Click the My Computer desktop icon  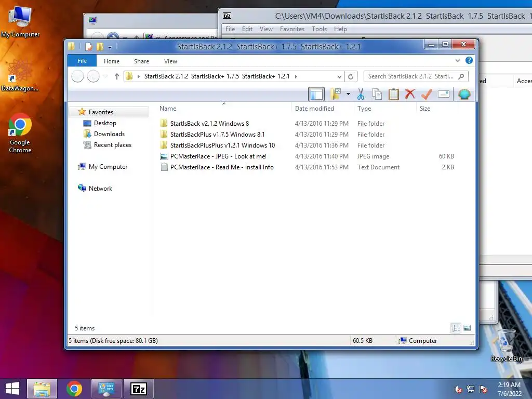[x=20, y=22]
